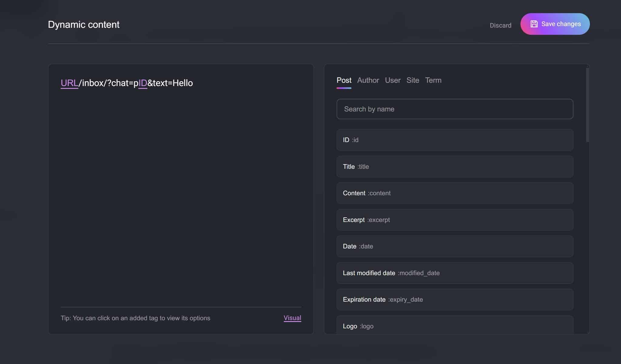
Task: Select the Title :title tag
Action: [x=455, y=166]
